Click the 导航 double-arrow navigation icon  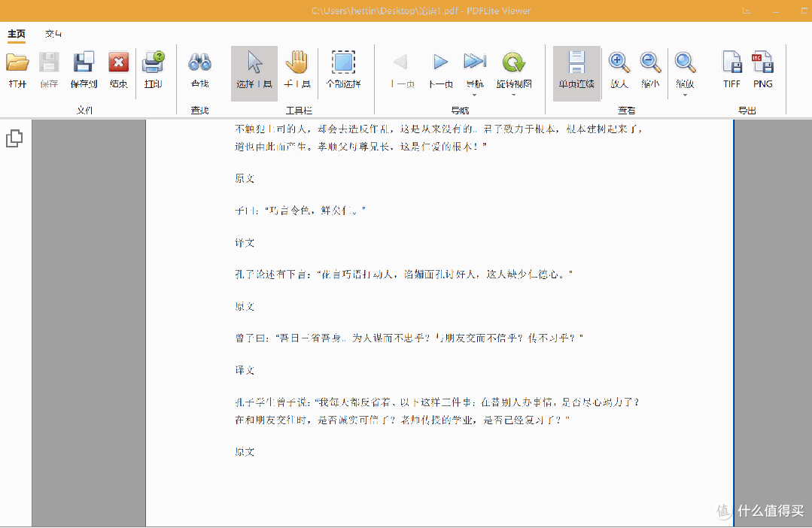(475, 62)
